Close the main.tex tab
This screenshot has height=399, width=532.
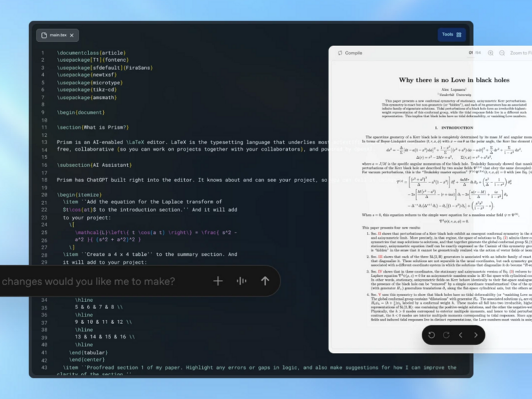(72, 35)
